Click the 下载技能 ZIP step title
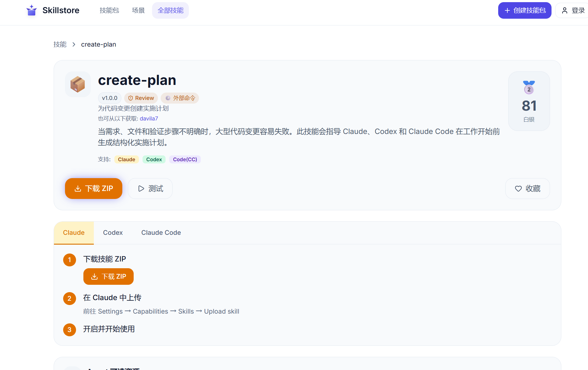Viewport: 588px width, 370px height. (105, 259)
